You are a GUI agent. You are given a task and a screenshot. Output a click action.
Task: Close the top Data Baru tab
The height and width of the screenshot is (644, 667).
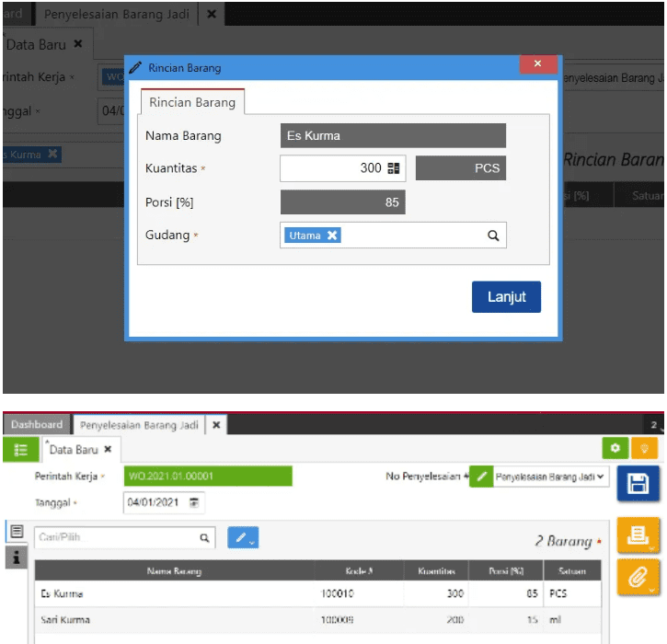click(x=78, y=44)
